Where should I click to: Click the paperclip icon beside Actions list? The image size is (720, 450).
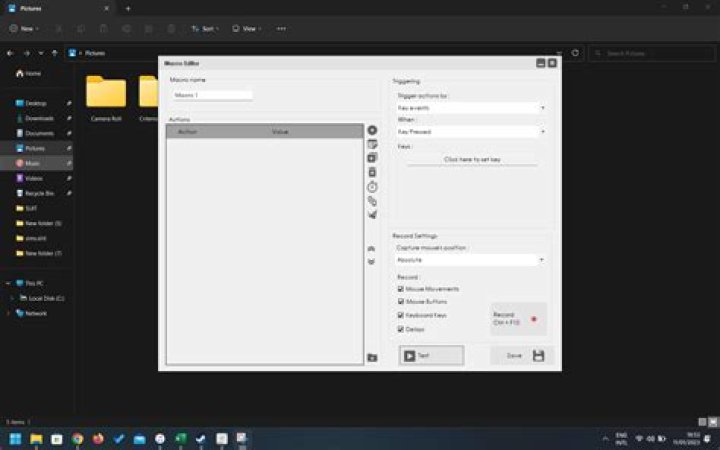tap(372, 201)
